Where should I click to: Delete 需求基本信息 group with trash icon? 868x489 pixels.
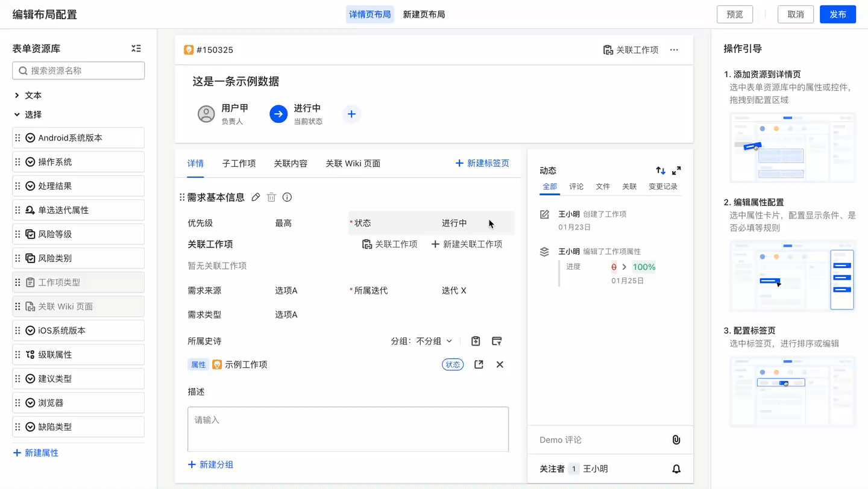point(271,197)
